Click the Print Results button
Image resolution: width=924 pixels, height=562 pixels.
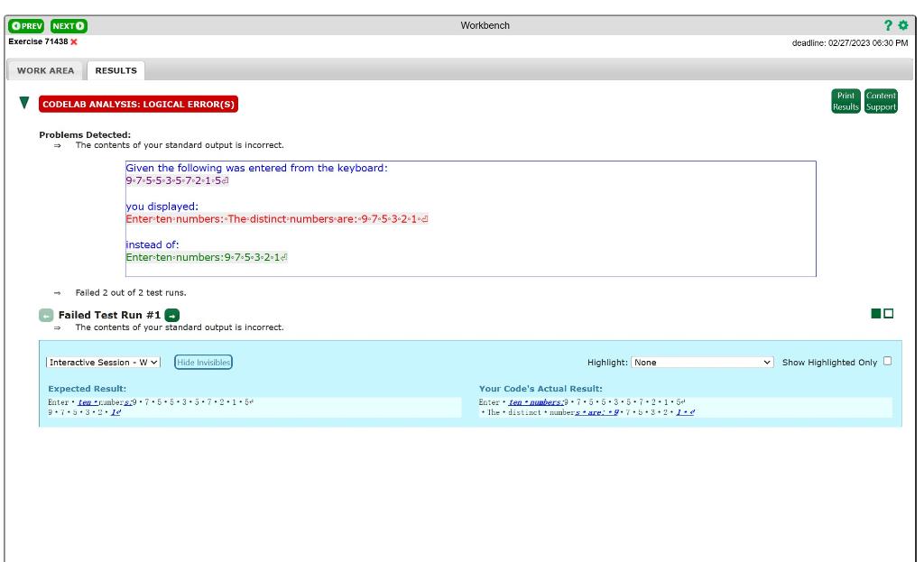(x=846, y=100)
